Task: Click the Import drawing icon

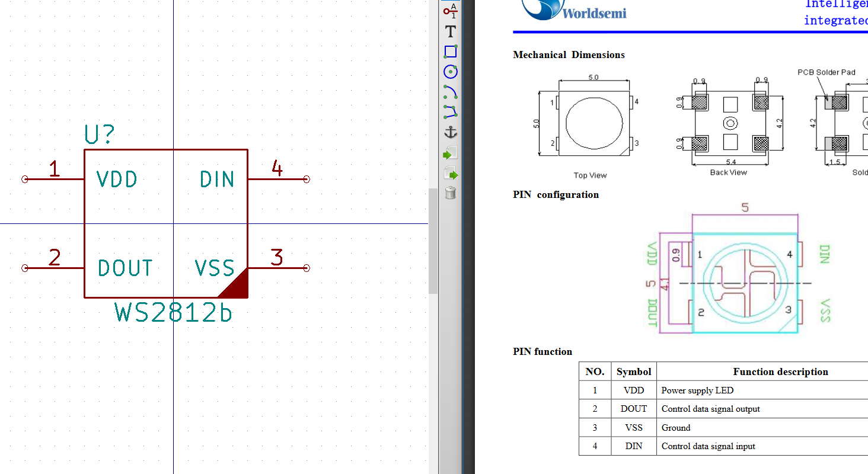Action: pyautogui.click(x=451, y=153)
